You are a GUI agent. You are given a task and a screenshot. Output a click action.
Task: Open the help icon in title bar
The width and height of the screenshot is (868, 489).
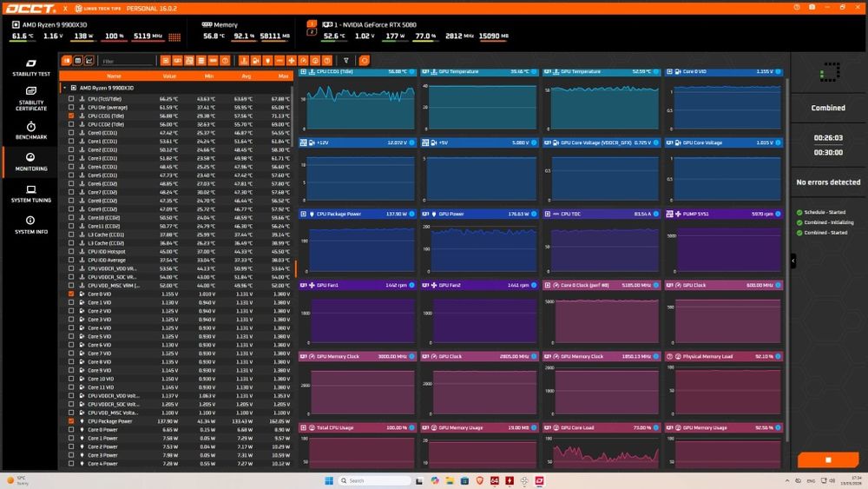797,7
